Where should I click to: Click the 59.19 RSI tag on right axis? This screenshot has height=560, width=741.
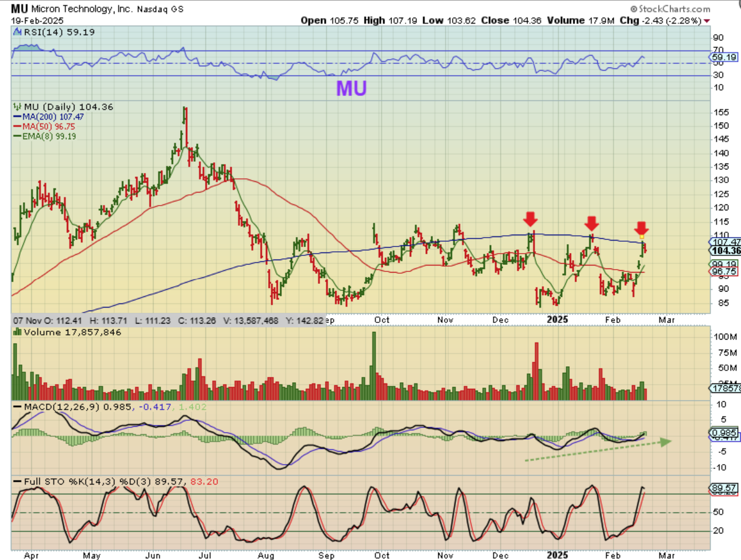[x=724, y=57]
